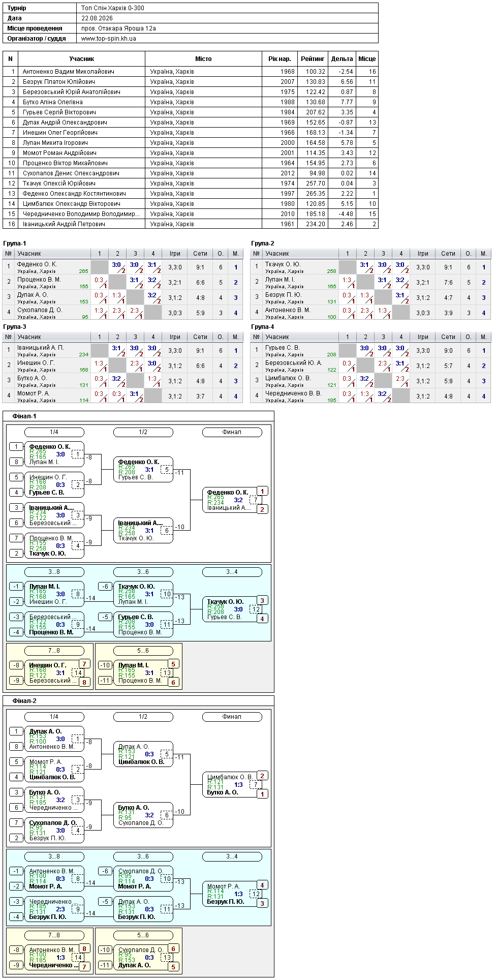Click the '5...6' round label in Фінал-2

[143, 935]
